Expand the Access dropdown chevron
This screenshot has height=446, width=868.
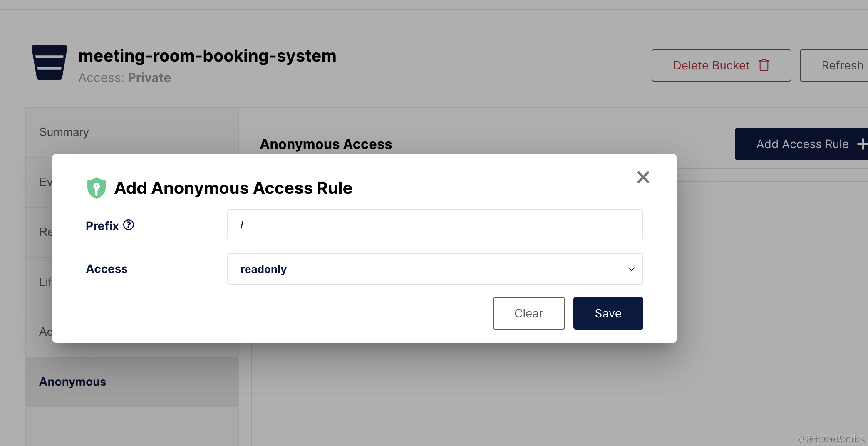point(631,269)
